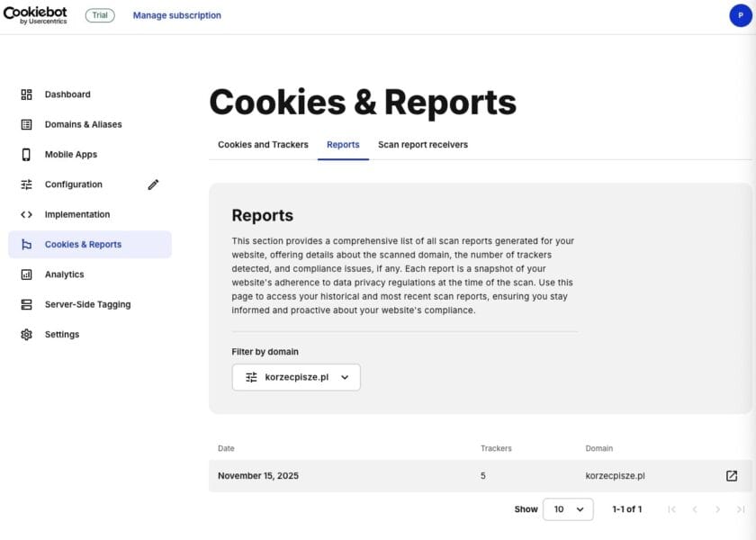
Task: Open the Dashboard panel icon in sidebar
Action: pos(26,94)
